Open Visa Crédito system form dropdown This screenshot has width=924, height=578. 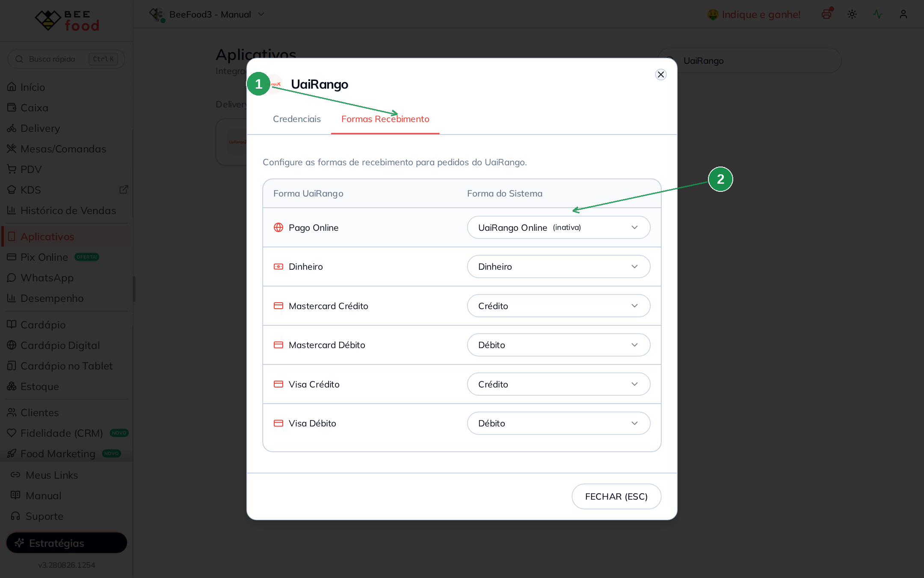point(559,384)
